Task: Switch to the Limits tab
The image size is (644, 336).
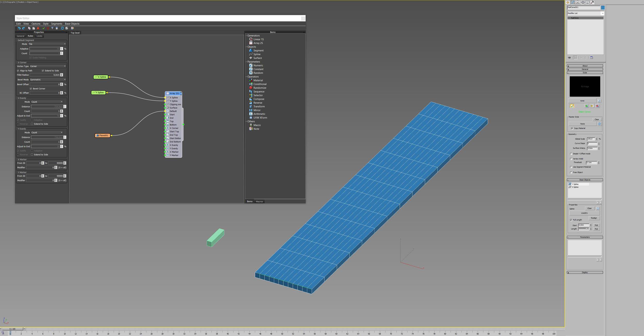Action: pyautogui.click(x=39, y=36)
